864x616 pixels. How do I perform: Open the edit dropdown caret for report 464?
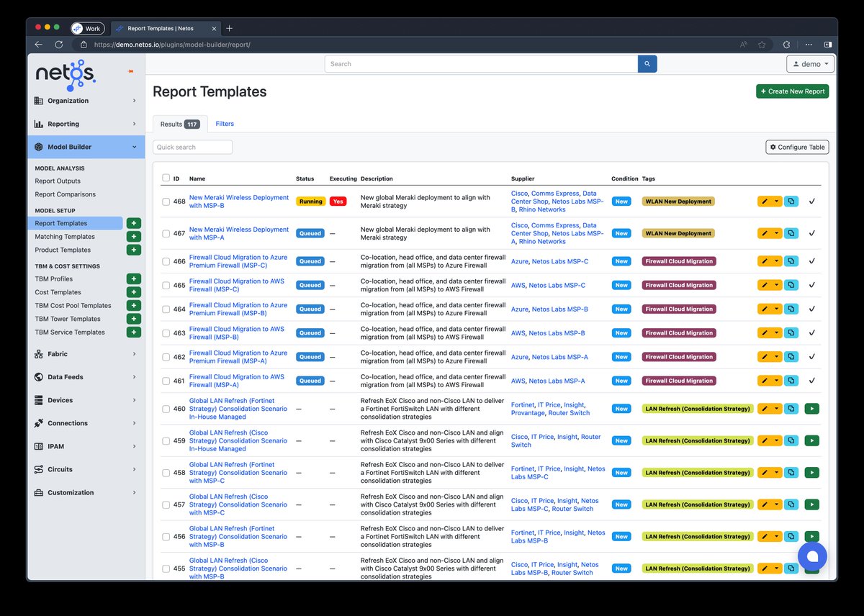pos(777,309)
